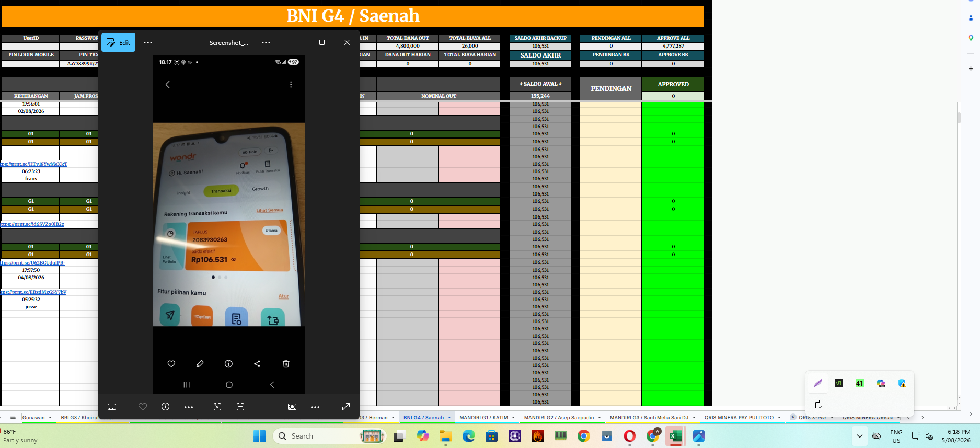Image resolution: width=980 pixels, height=448 pixels.
Task: Switch to MANDIRI G2 / Asep Saepudin tab
Action: [559, 418]
